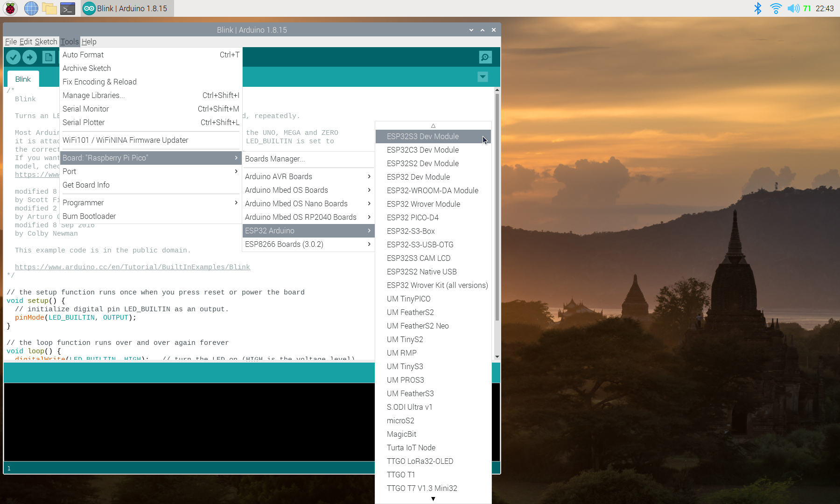The width and height of the screenshot is (840, 504).
Task: Choose Archive Sketch menu entry
Action: (x=151, y=68)
